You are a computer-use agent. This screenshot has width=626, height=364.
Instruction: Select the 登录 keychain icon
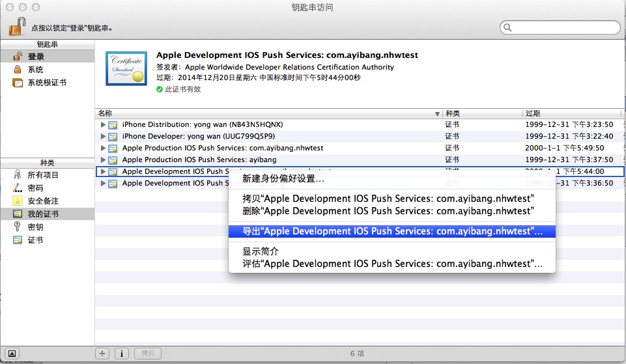pos(18,56)
